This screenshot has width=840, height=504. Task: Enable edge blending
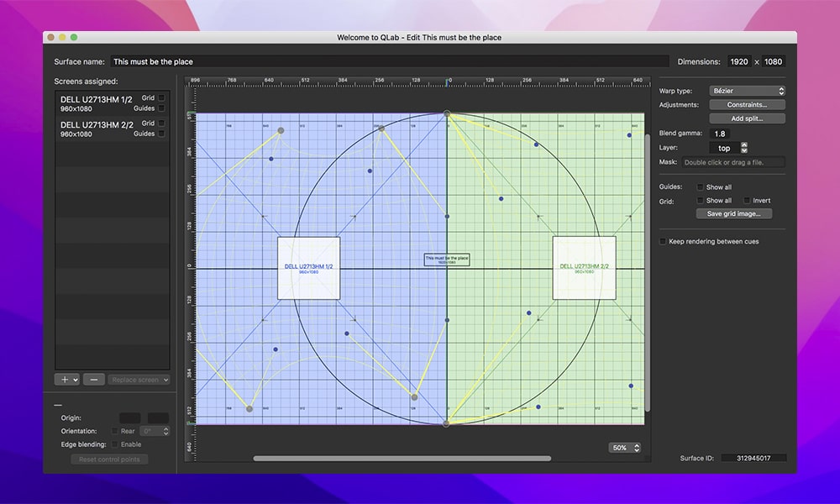click(115, 444)
